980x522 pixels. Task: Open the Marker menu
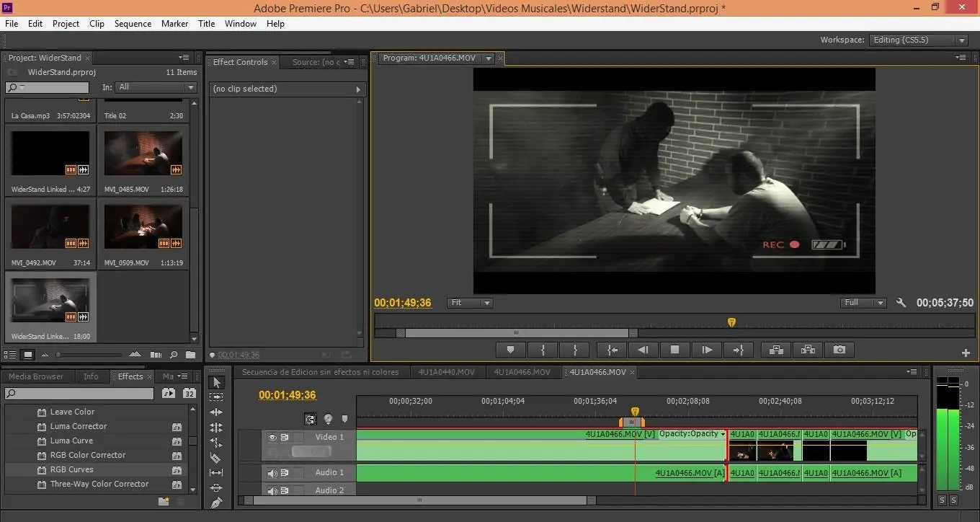[174, 24]
